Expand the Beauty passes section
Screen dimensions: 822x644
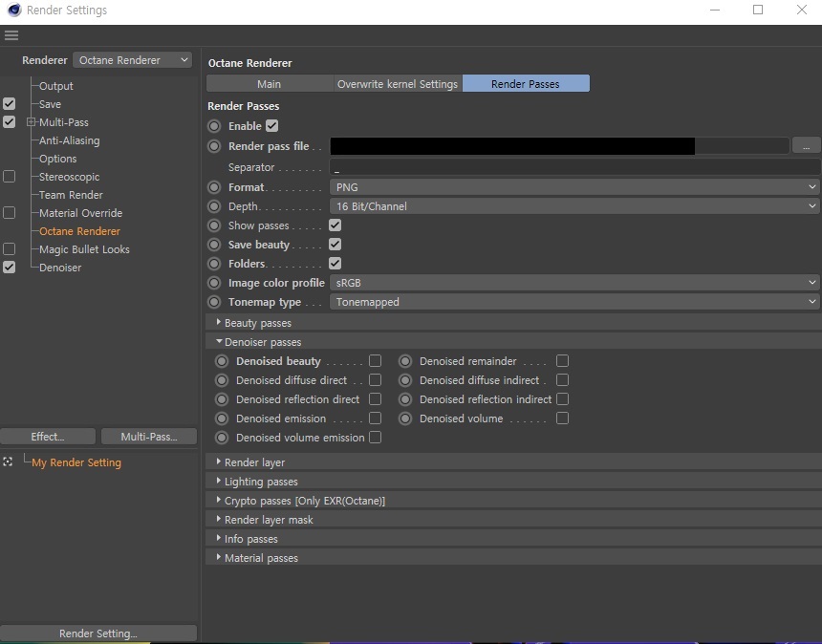coord(219,322)
